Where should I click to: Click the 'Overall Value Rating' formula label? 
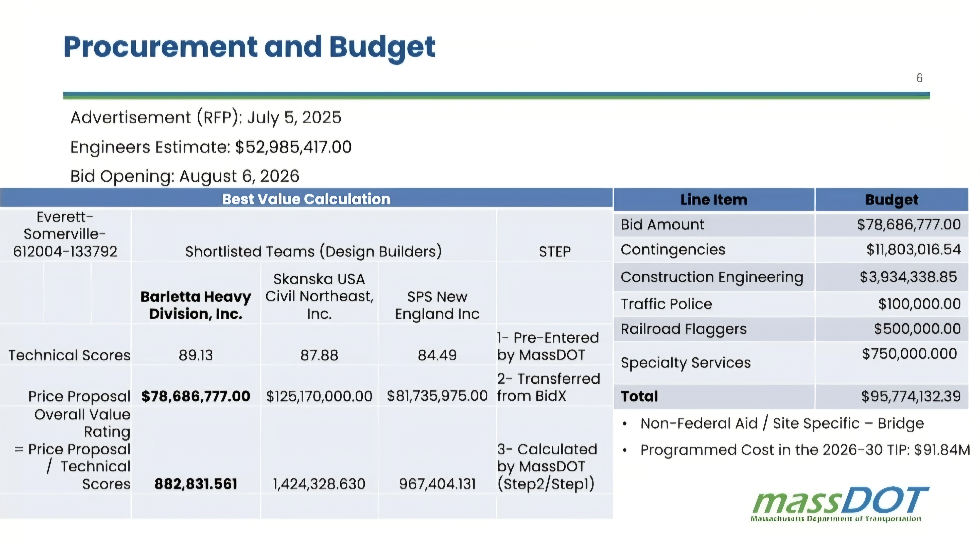pos(72,449)
